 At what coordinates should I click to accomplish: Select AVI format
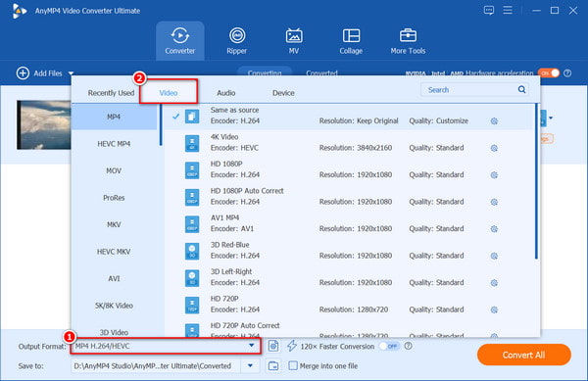[x=114, y=279]
